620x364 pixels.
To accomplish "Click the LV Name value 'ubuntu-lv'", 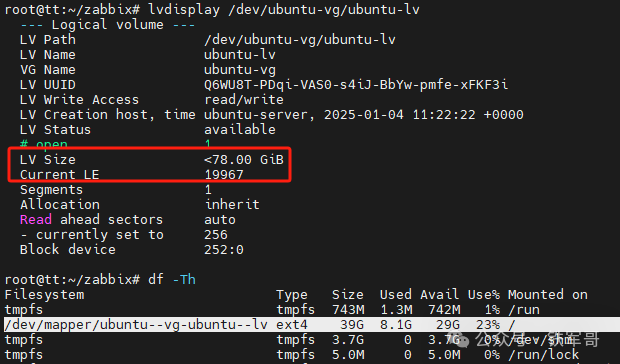I will point(240,55).
